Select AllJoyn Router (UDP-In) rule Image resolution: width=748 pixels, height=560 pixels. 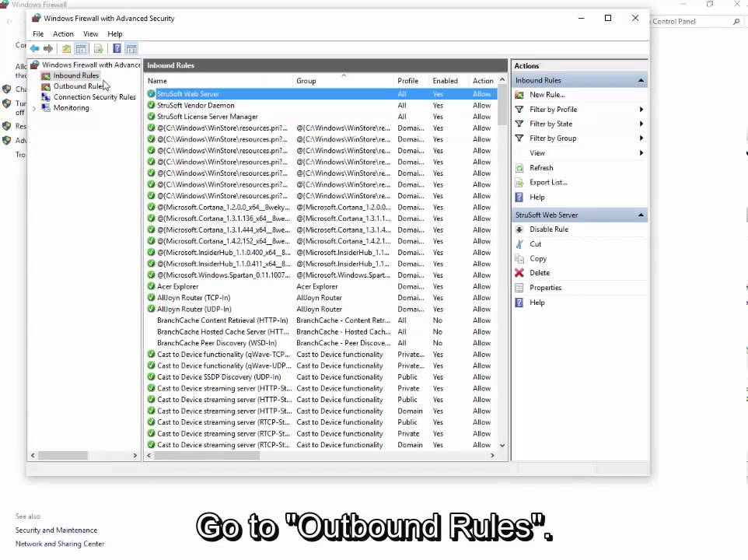coord(322,309)
